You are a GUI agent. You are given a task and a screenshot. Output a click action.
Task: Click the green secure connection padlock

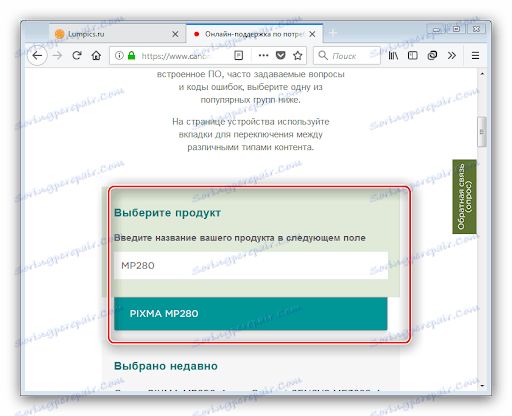point(132,55)
